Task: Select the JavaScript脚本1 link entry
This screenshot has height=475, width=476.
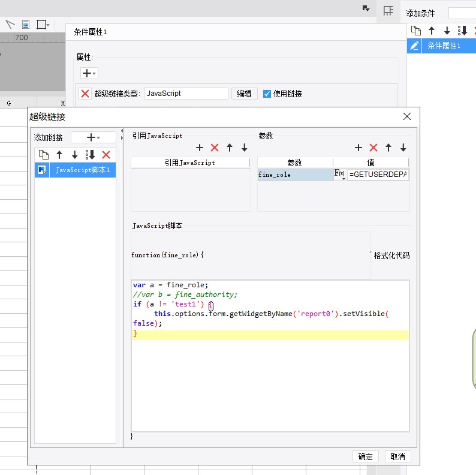Action: pyautogui.click(x=76, y=170)
